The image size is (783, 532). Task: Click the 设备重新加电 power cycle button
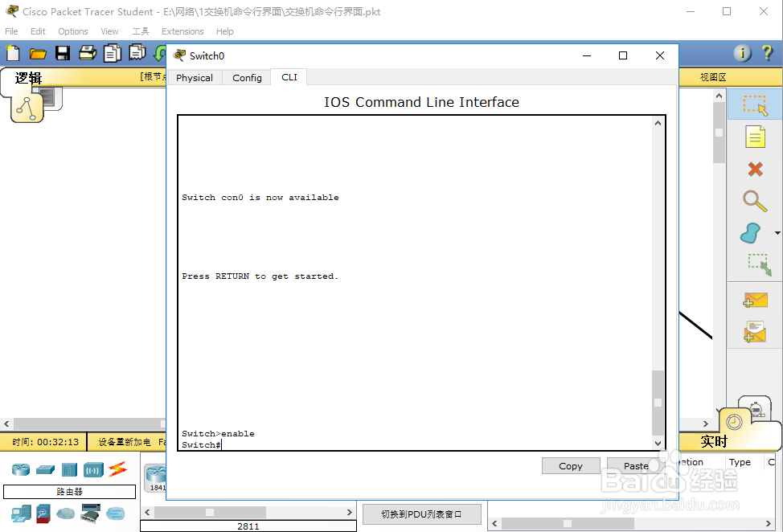pyautogui.click(x=124, y=442)
